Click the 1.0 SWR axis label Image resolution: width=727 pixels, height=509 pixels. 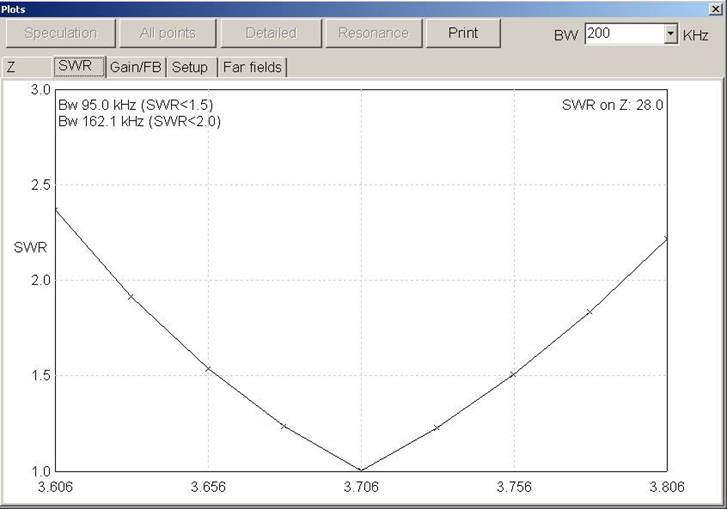coord(41,471)
